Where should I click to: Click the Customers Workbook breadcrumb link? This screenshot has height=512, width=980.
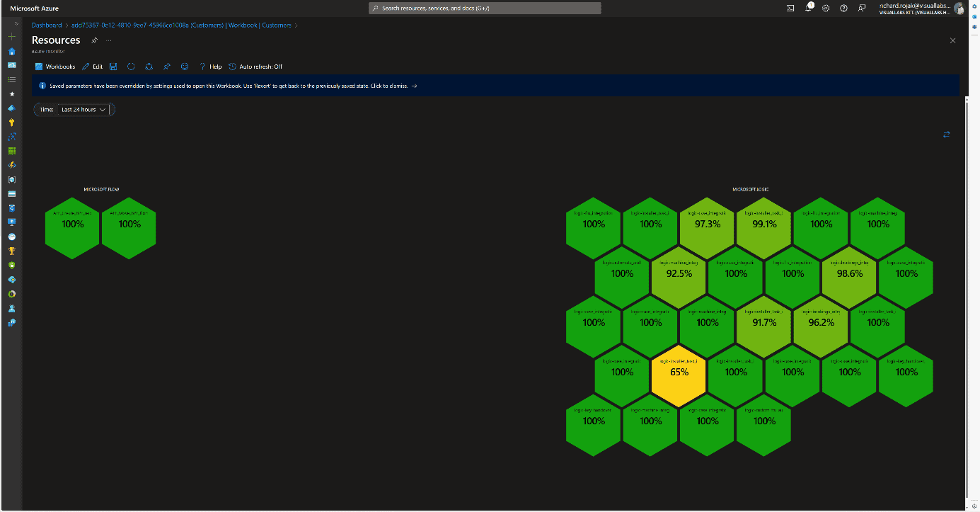point(181,25)
